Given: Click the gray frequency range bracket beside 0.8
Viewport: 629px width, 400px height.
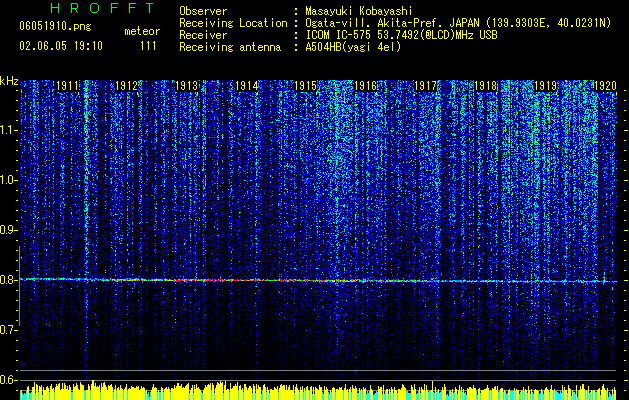Looking at the screenshot, I should pos(19,285).
